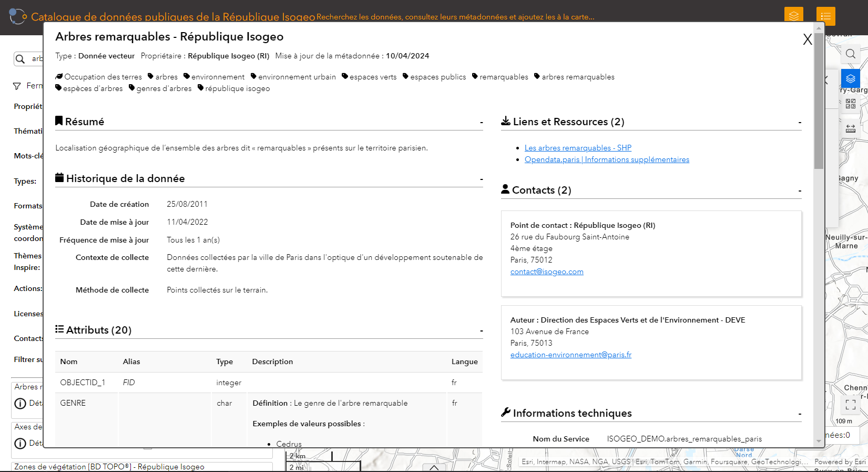
Task: Click the Isogeo logo in header
Action: [x=18, y=16]
